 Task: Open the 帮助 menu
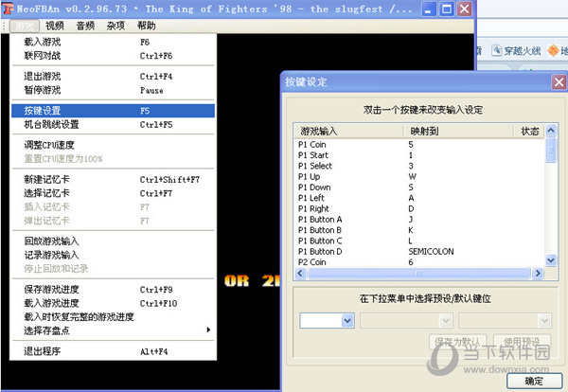147,26
